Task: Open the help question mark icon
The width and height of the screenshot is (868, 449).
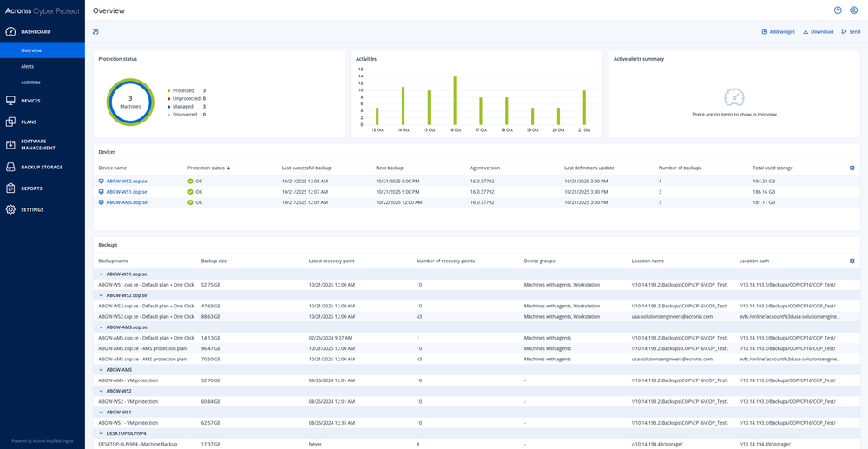Action: click(838, 10)
